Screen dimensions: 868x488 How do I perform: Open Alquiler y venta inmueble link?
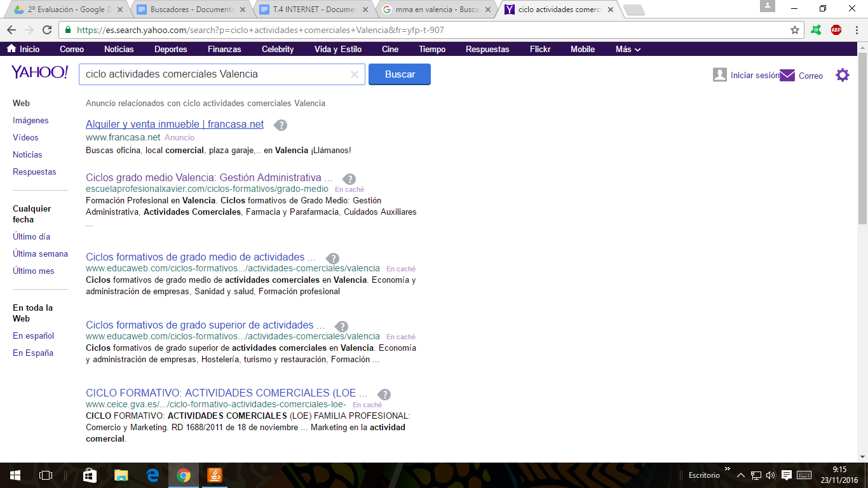tap(175, 125)
